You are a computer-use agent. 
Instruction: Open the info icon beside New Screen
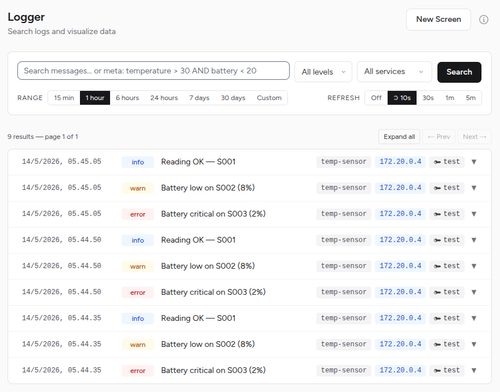point(483,20)
